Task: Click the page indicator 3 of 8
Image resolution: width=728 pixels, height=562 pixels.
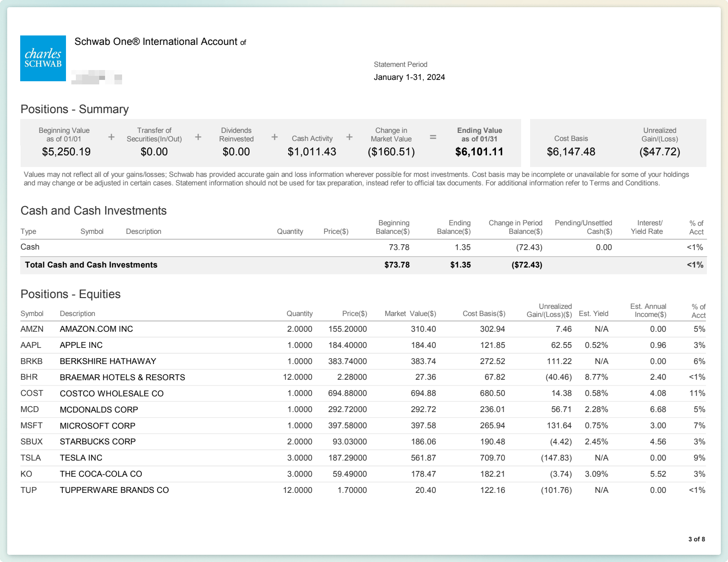Action: coord(696,539)
